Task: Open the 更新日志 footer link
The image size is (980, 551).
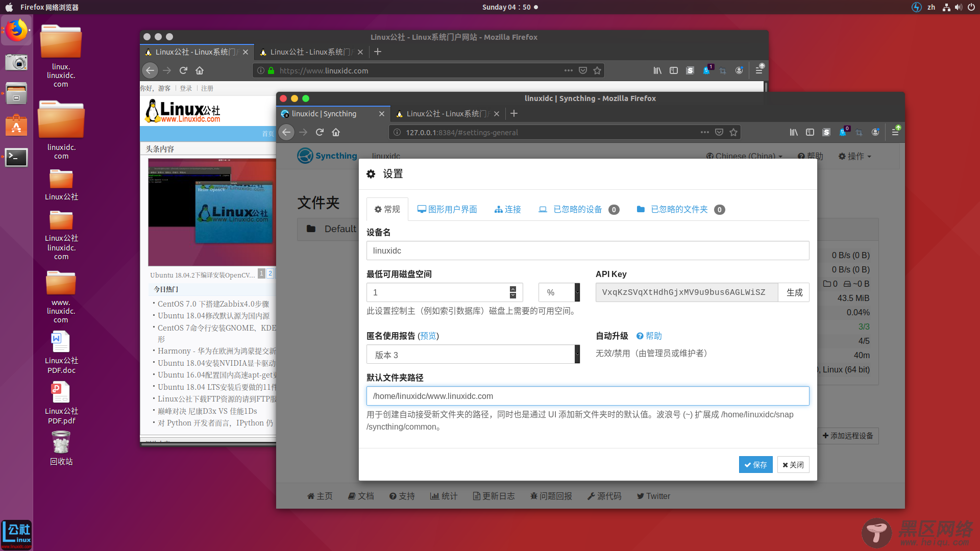Action: 494,496
